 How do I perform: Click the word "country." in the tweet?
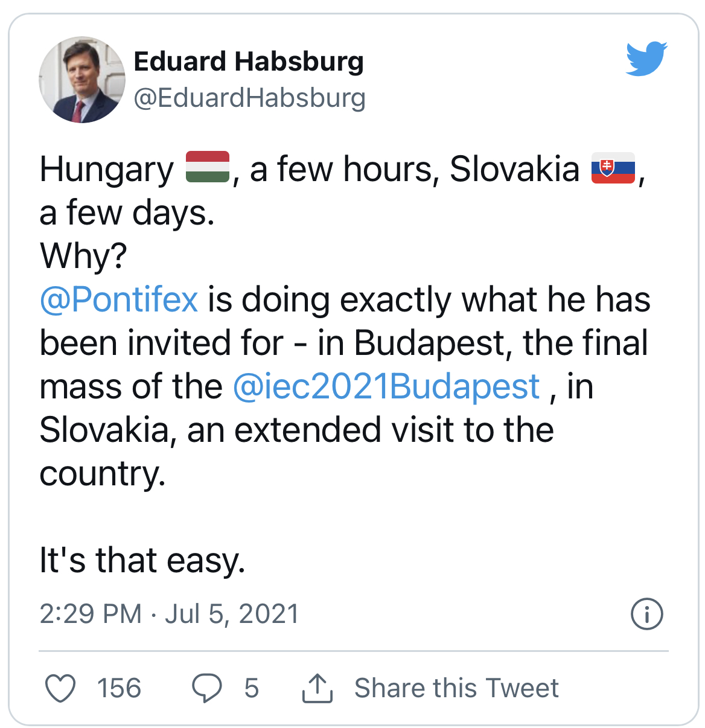103,473
